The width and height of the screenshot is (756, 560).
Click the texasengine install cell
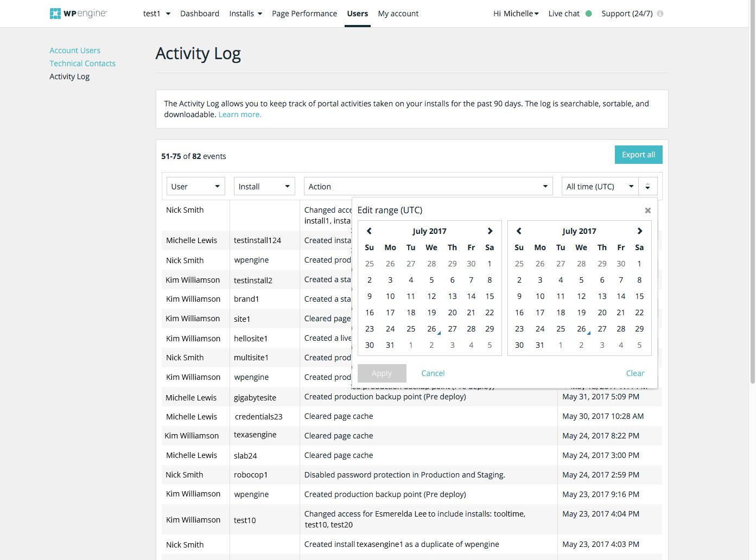coord(255,435)
